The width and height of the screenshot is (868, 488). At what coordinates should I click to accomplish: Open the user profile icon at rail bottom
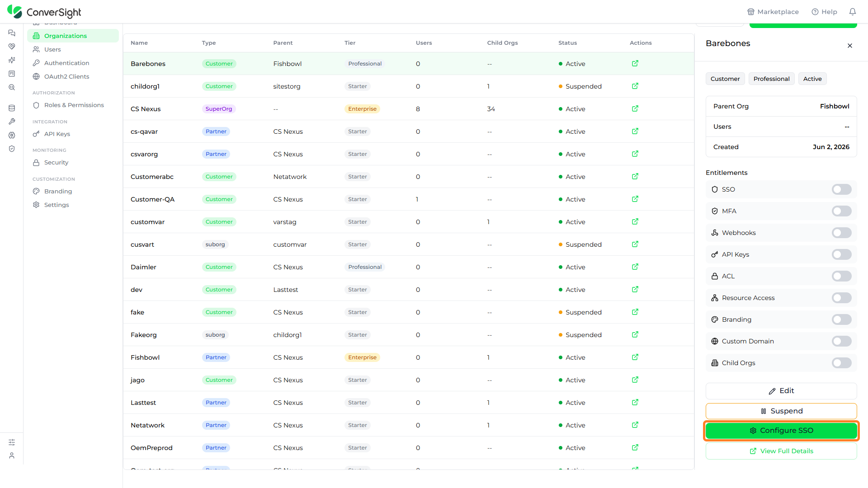tap(12, 455)
